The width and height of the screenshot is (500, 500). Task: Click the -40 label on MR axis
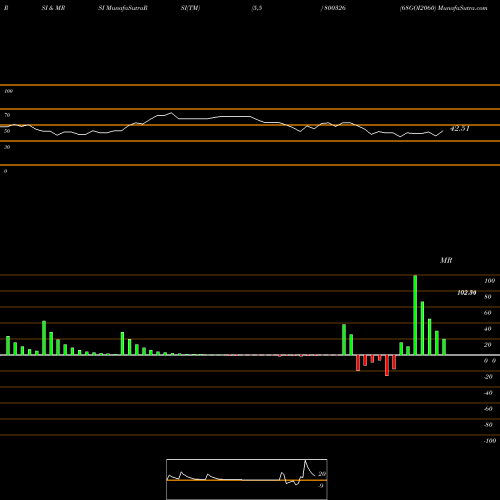tap(488, 393)
